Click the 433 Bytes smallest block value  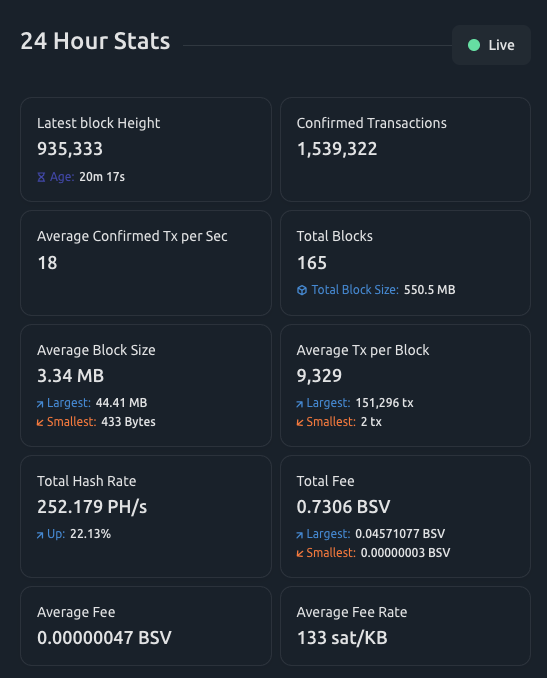[128, 422]
